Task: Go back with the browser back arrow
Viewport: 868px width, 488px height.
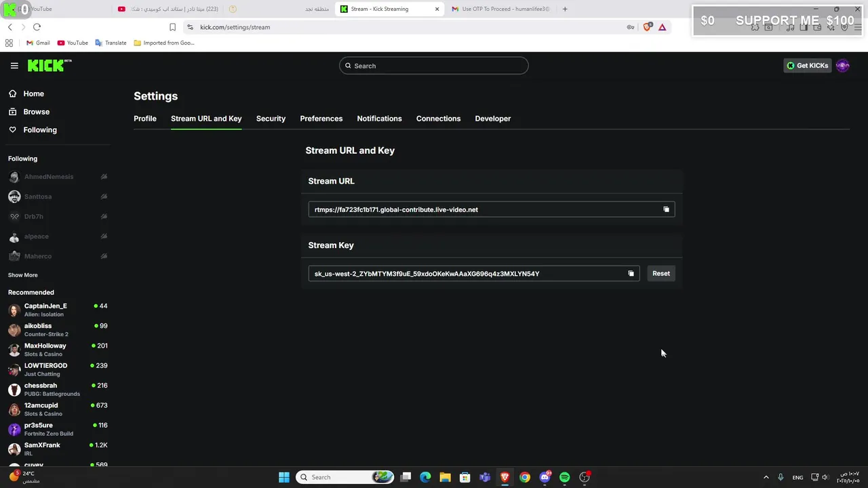Action: tap(9, 27)
